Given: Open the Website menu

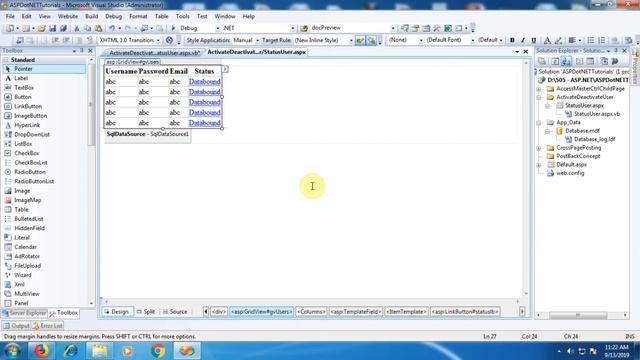Looking at the screenshot, I should click(x=68, y=16).
